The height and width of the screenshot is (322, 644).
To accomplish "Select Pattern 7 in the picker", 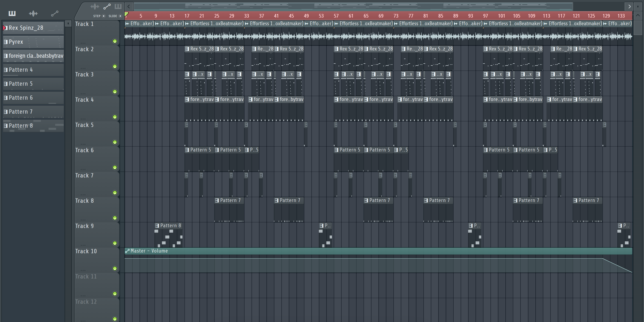I will click(33, 112).
